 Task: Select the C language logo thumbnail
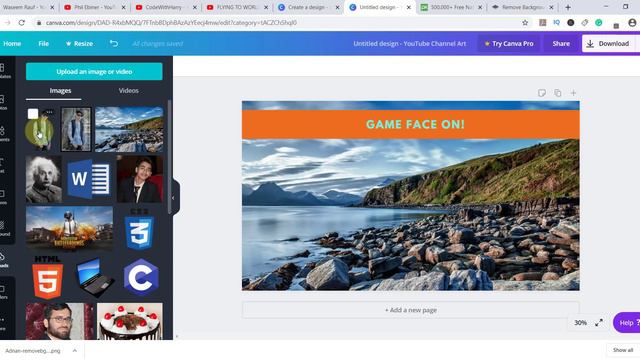click(x=141, y=277)
